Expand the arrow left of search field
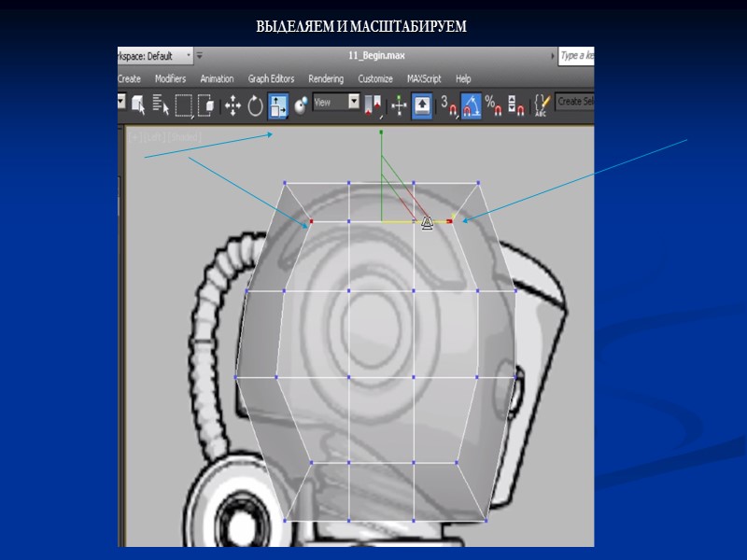The width and height of the screenshot is (747, 560). [553, 56]
